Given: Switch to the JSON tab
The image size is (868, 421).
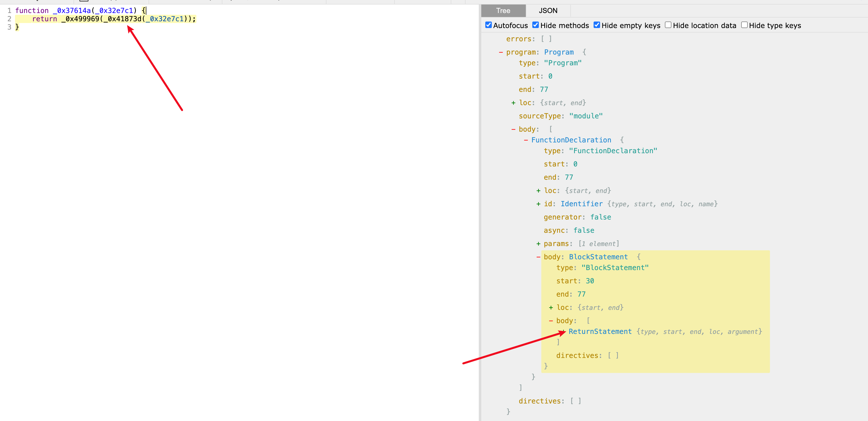Looking at the screenshot, I should 548,11.
